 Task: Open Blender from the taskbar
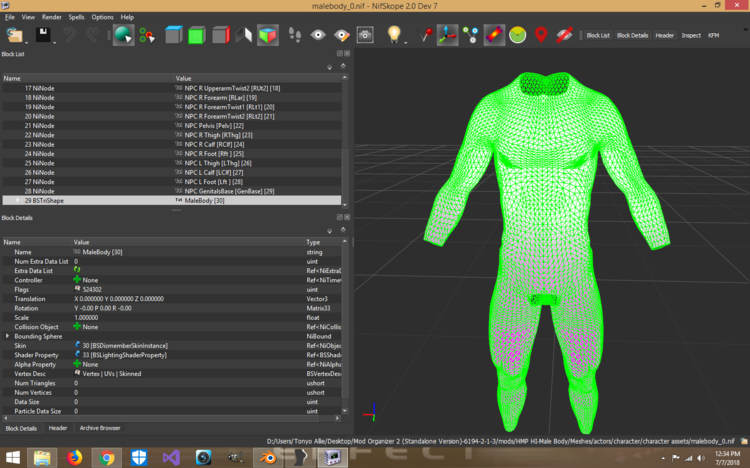268,457
